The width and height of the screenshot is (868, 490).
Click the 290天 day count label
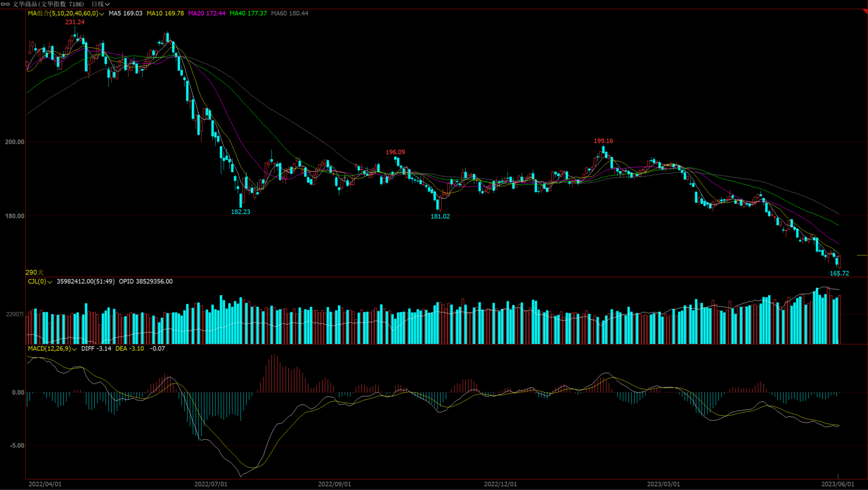[x=35, y=272]
